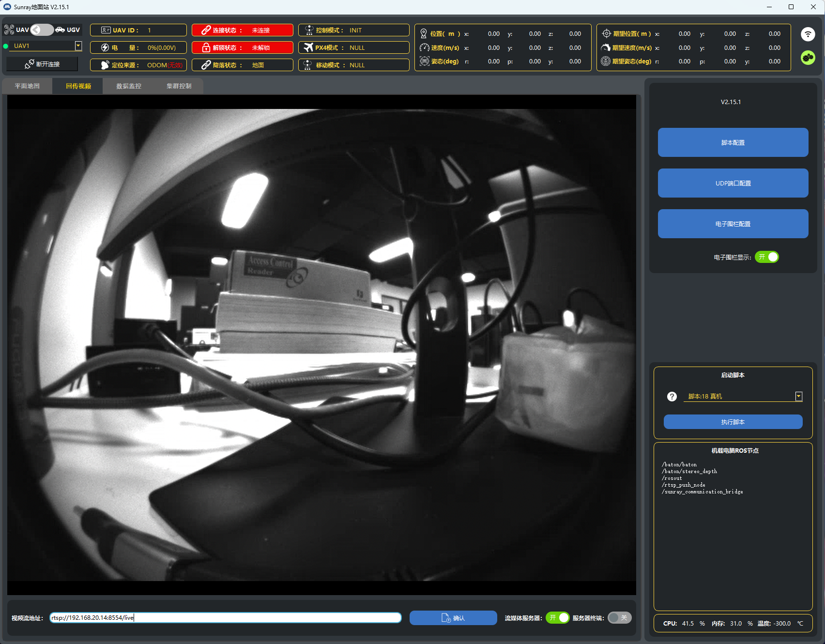Click the unlock status padlock icon
This screenshot has width=825, height=644.
coord(206,47)
